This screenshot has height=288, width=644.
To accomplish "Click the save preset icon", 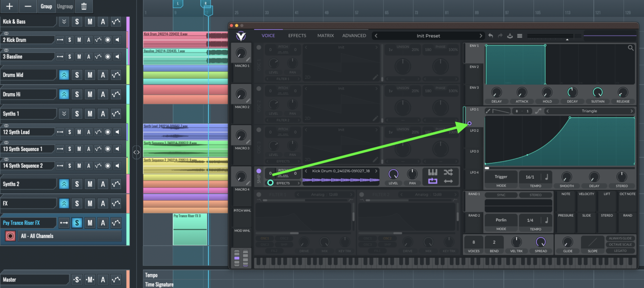I will (510, 36).
